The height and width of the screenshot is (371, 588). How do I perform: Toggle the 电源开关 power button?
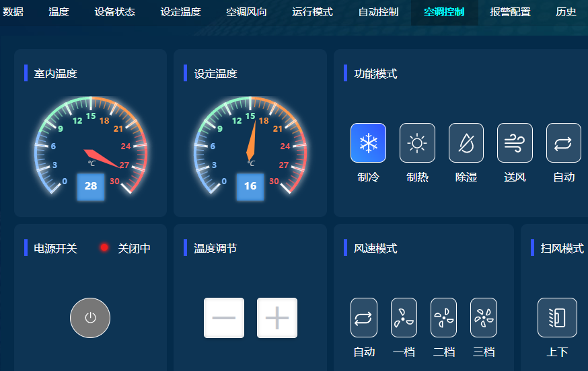(x=90, y=318)
